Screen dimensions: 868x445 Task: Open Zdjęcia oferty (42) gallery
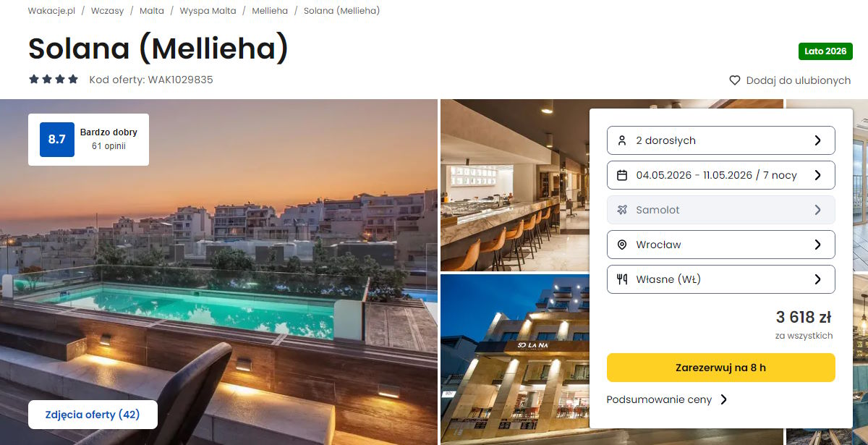pyautogui.click(x=93, y=415)
